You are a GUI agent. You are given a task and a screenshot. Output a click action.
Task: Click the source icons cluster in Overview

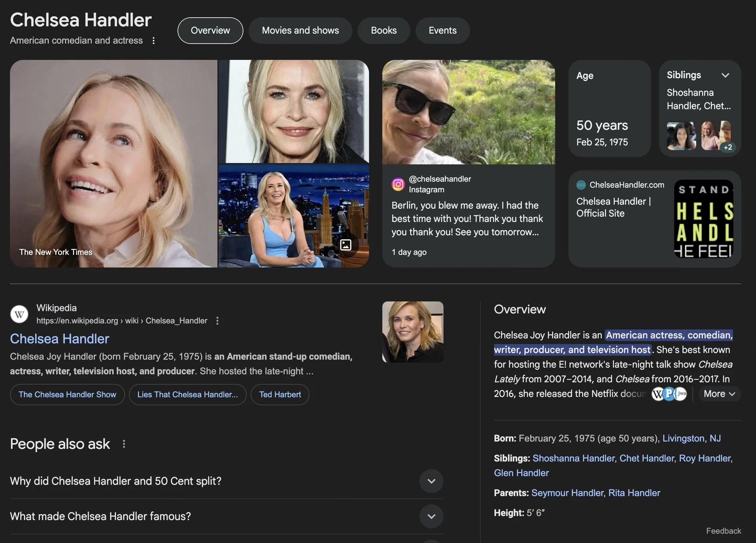669,394
